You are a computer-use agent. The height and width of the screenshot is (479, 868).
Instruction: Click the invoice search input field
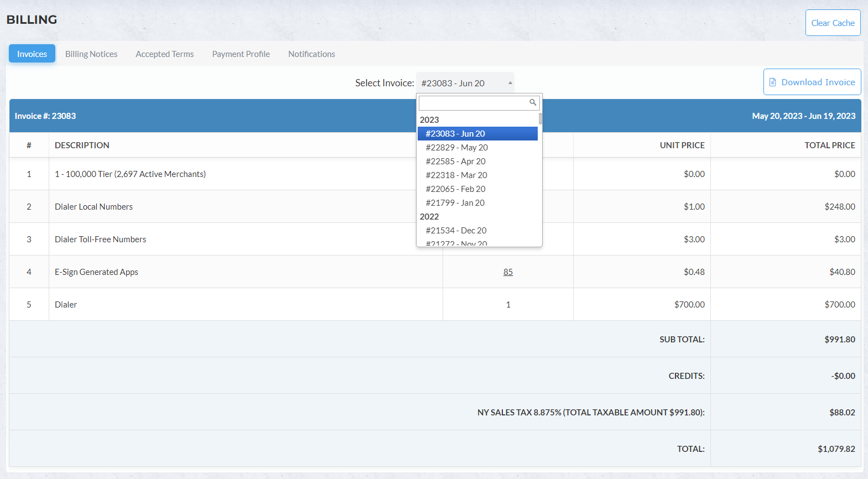click(x=473, y=103)
